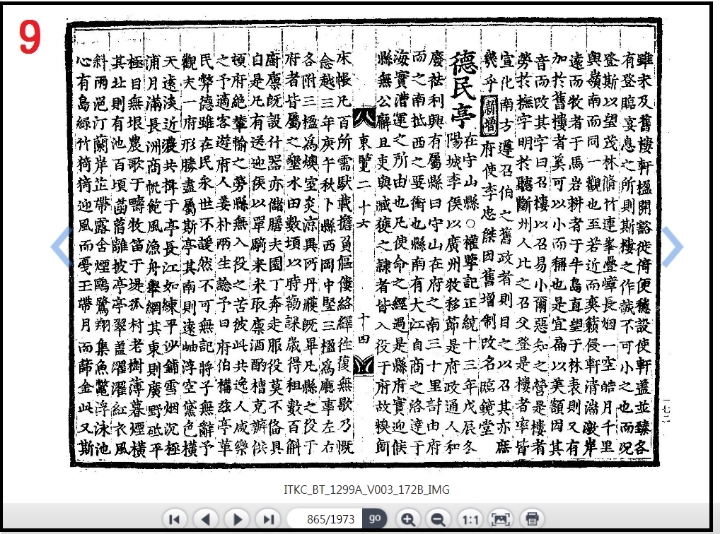Fit image to screen
720x534 pixels.
pyautogui.click(x=501, y=519)
